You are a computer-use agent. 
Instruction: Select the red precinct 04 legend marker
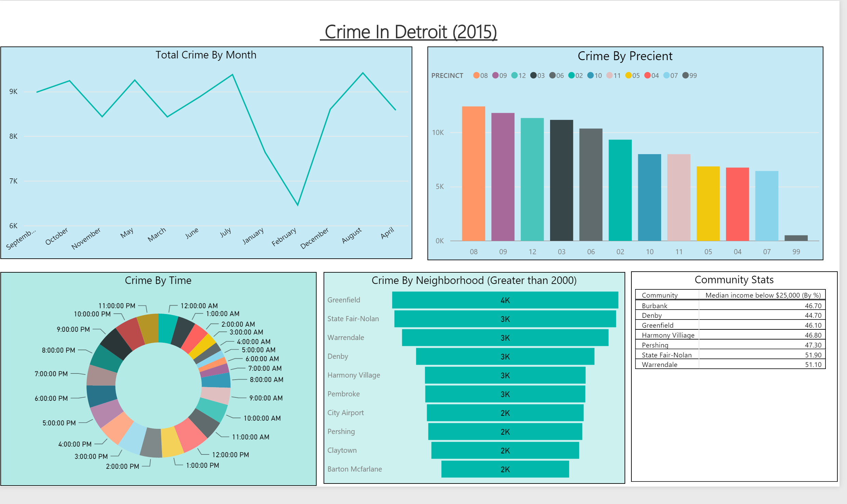tap(647, 75)
